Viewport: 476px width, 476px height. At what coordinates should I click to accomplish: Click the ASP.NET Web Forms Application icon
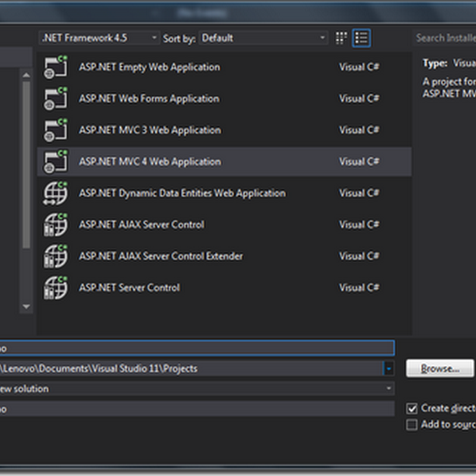[55, 99]
